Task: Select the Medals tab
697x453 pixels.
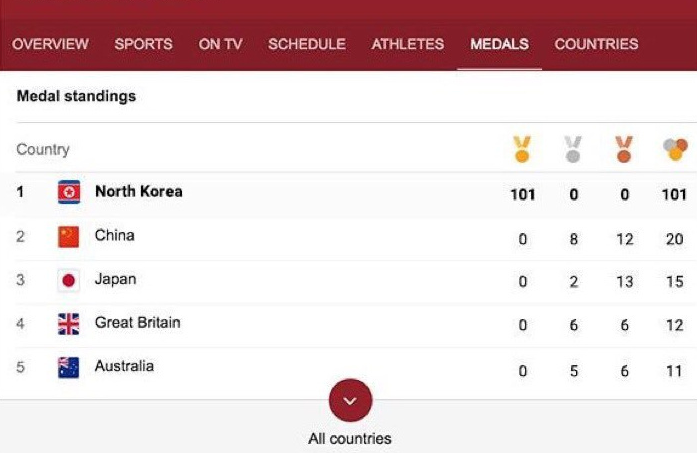Action: tap(499, 44)
